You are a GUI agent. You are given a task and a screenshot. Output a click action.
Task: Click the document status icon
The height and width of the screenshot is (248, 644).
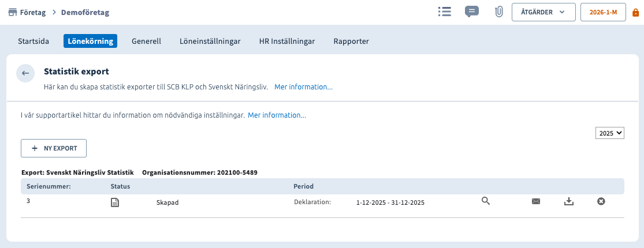[x=115, y=202]
